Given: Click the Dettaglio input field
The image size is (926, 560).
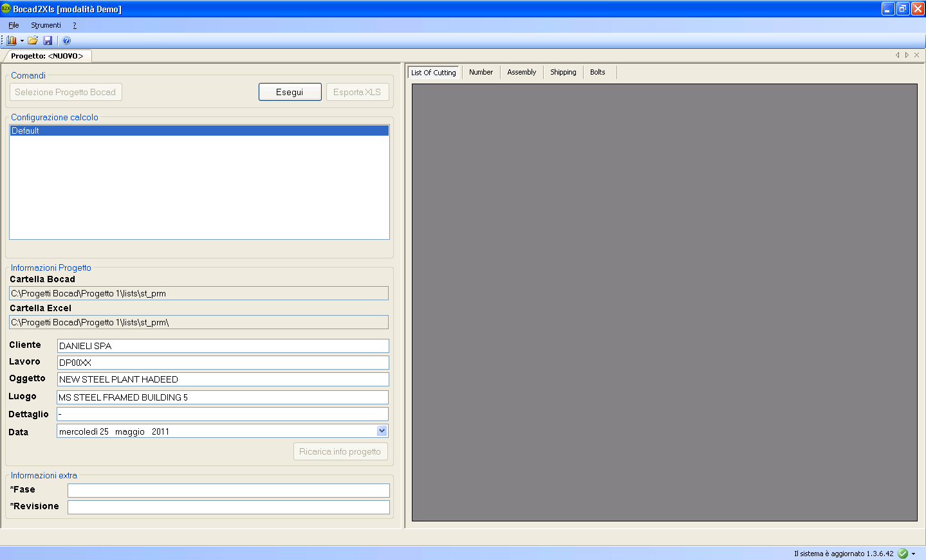Looking at the screenshot, I should click(223, 414).
